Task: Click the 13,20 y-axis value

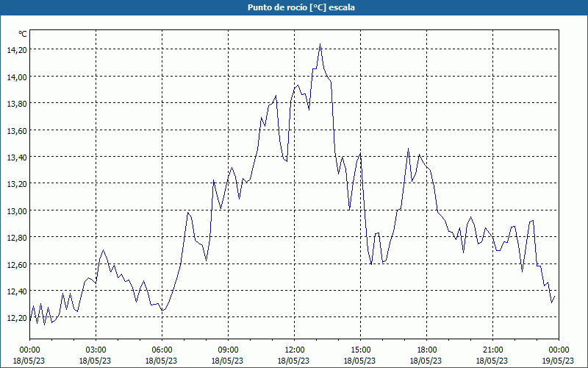Action: (17, 183)
